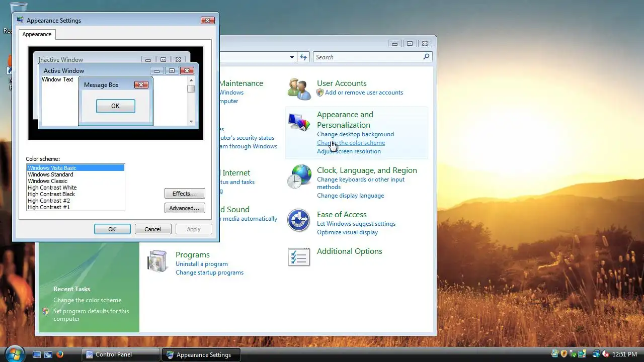
Task: Open the Windows Start orb
Action: click(15, 353)
